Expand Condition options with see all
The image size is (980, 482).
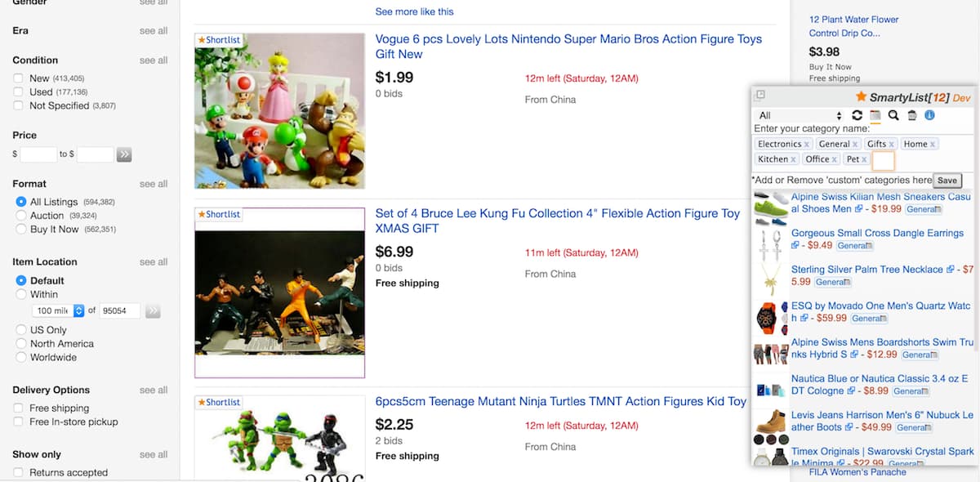click(x=153, y=60)
